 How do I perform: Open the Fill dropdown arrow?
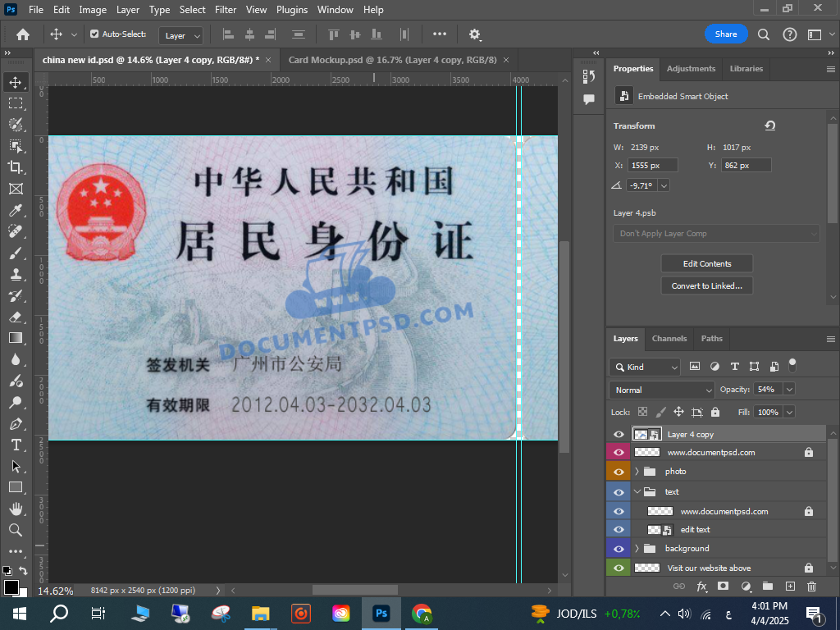789,412
